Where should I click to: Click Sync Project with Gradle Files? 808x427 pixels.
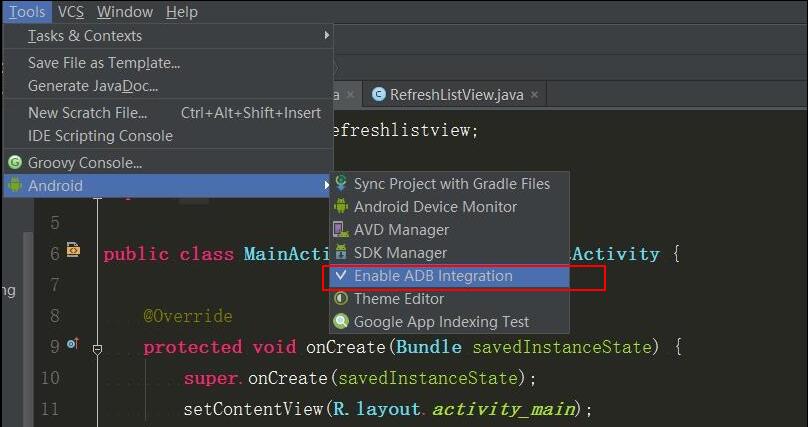coord(449,184)
